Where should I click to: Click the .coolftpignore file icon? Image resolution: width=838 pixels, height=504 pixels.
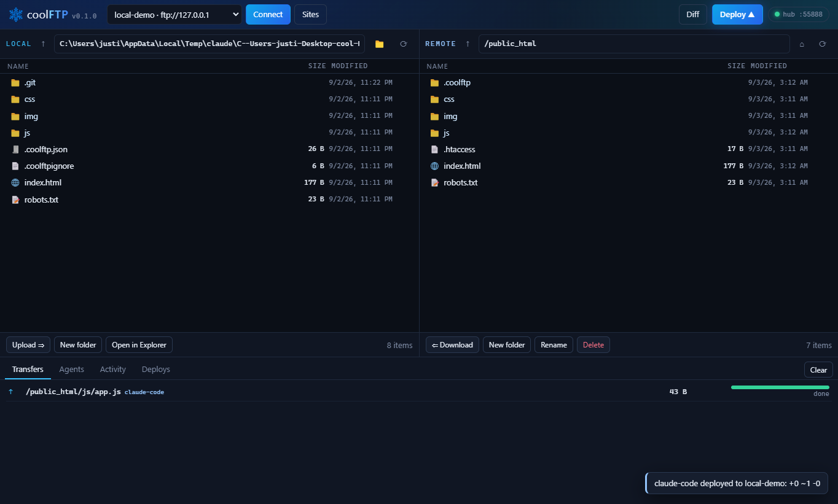[15, 166]
